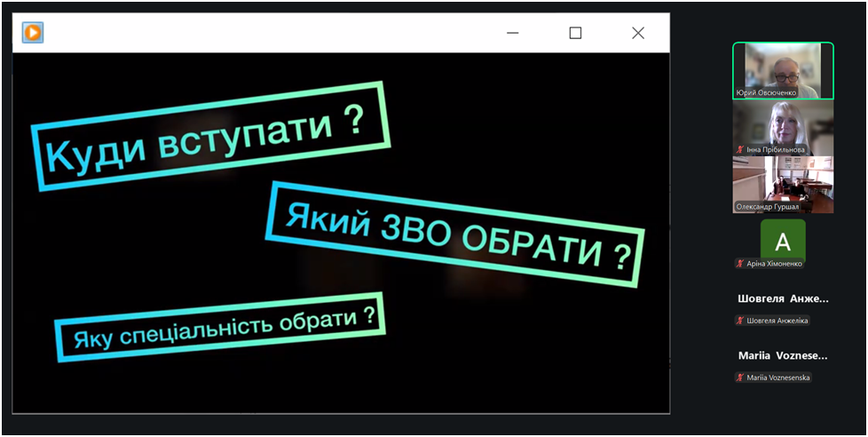This screenshot has height=437, width=868.
Task: Select the 'Шовгеля Анже...' participant tile title
Action: [x=783, y=299]
